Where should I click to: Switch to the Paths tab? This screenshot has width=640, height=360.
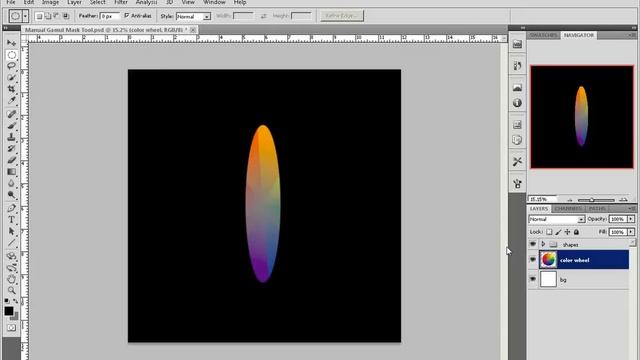coord(597,209)
